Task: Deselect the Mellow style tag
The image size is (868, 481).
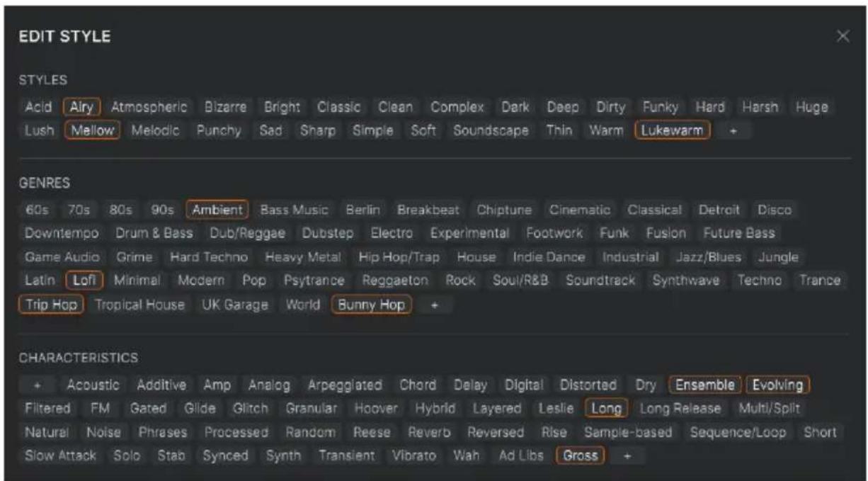Action: (x=93, y=130)
